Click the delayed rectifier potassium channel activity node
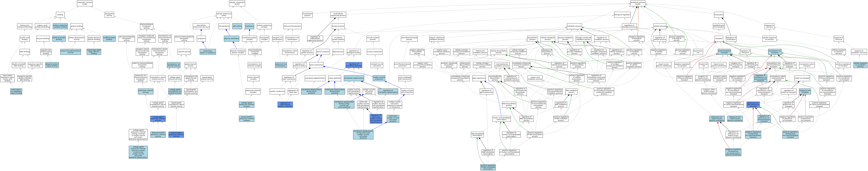This screenshot has height=171, width=868. [x=158, y=135]
